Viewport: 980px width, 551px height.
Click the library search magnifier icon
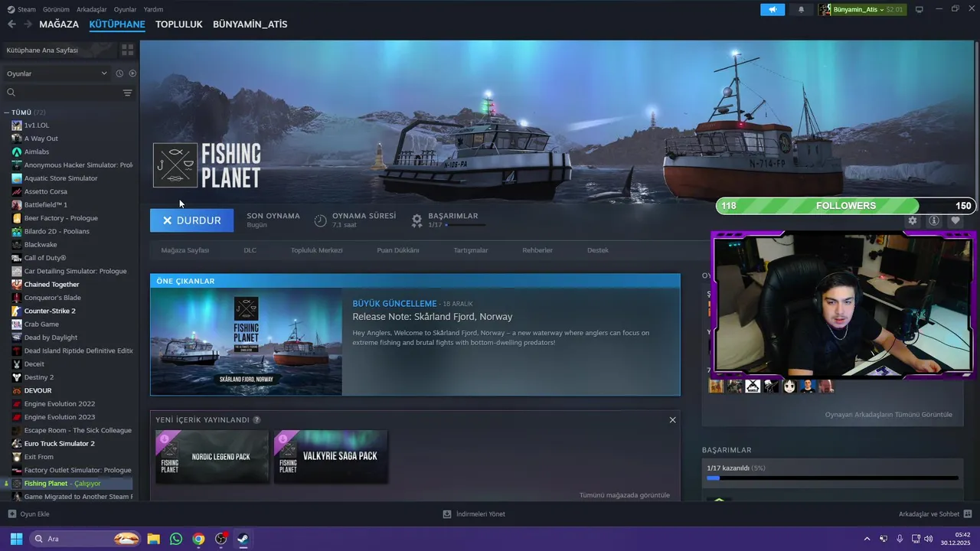[11, 93]
